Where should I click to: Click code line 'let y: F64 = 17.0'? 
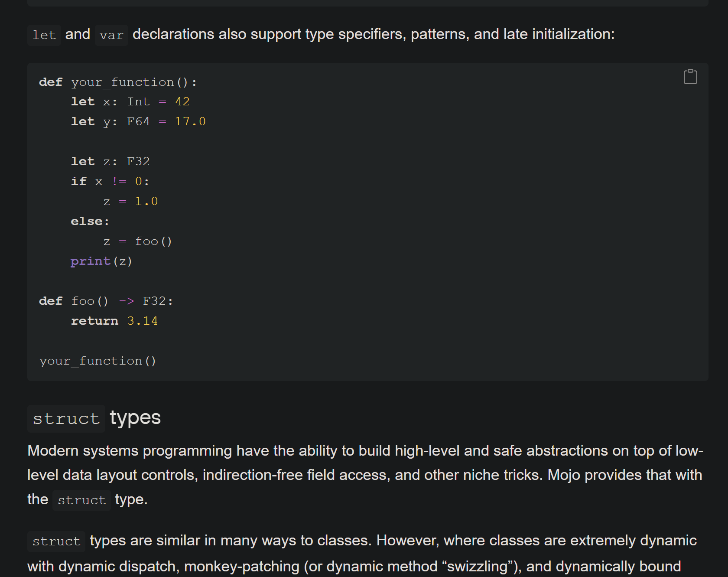tap(138, 121)
